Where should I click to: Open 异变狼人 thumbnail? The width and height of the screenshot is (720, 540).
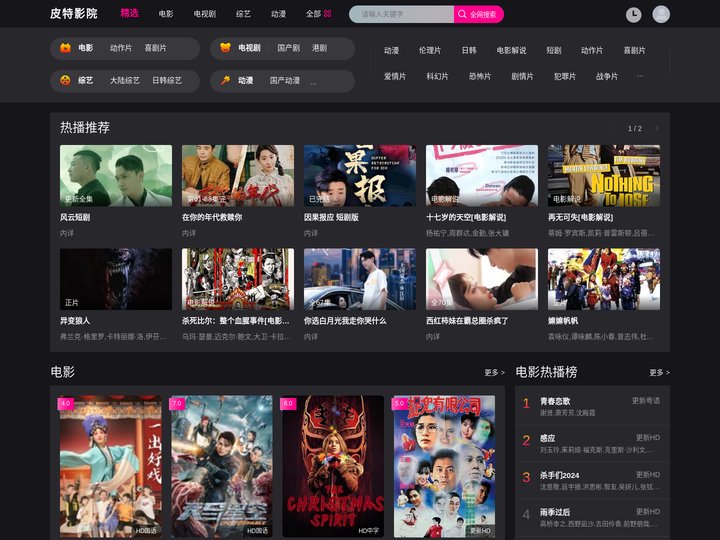[x=116, y=279]
